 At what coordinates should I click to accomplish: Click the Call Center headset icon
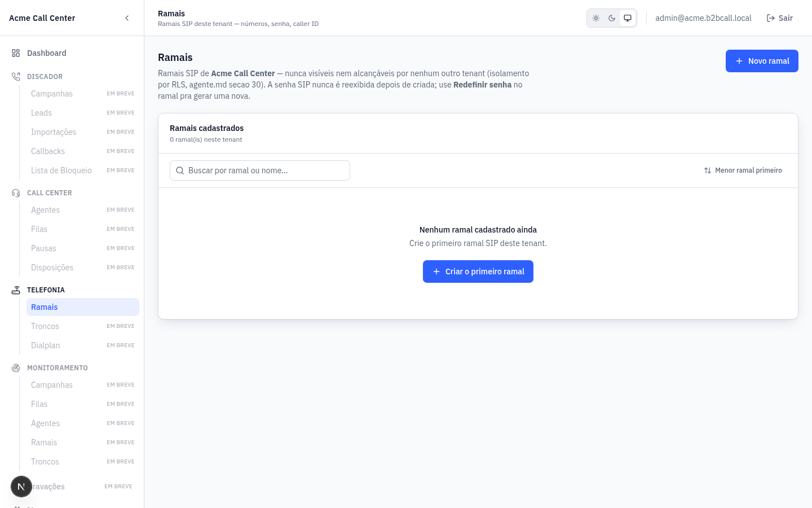tap(16, 193)
